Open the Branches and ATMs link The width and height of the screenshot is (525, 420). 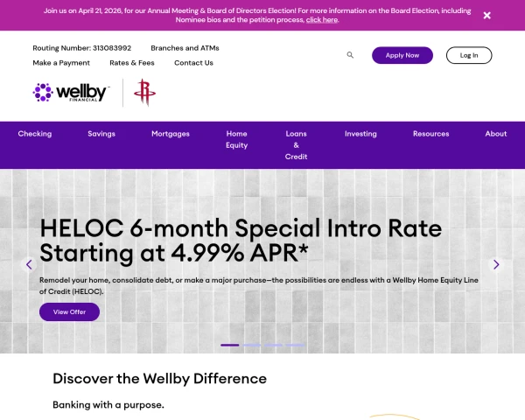pyautogui.click(x=185, y=48)
